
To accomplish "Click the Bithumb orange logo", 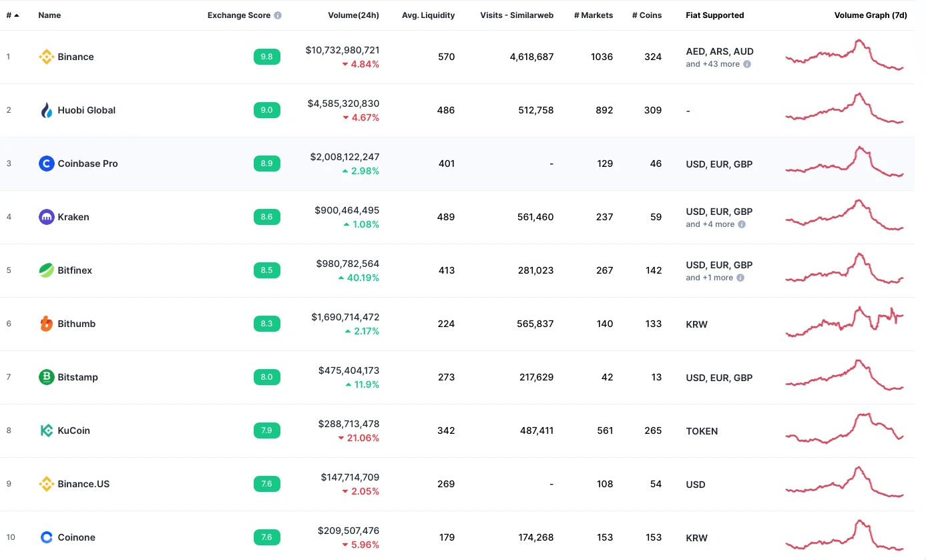I will pyautogui.click(x=46, y=324).
